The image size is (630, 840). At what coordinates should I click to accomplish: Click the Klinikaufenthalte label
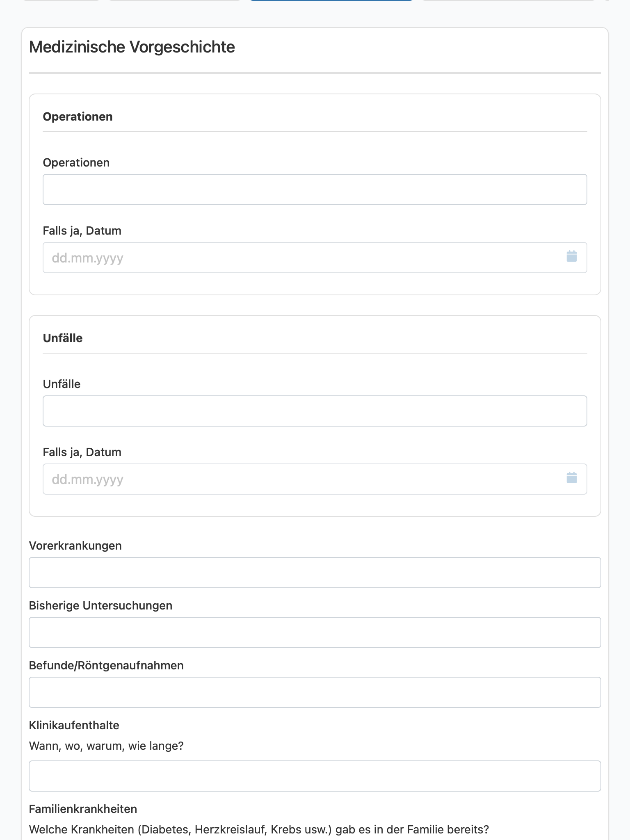click(74, 725)
